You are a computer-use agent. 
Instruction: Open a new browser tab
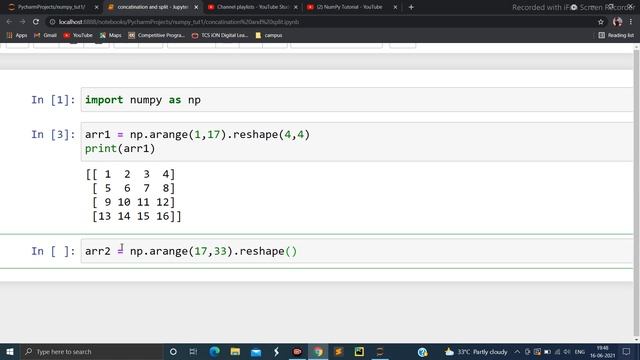point(411,7)
